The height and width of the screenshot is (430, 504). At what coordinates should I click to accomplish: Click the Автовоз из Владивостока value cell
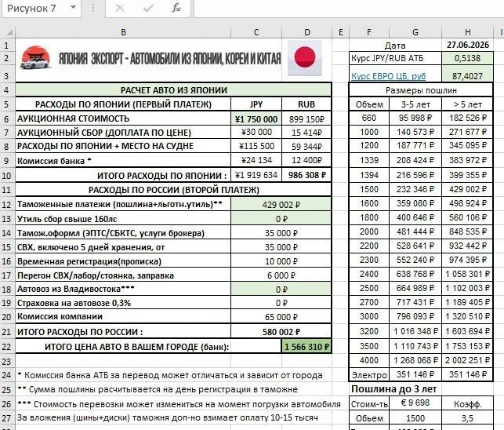coord(281,290)
